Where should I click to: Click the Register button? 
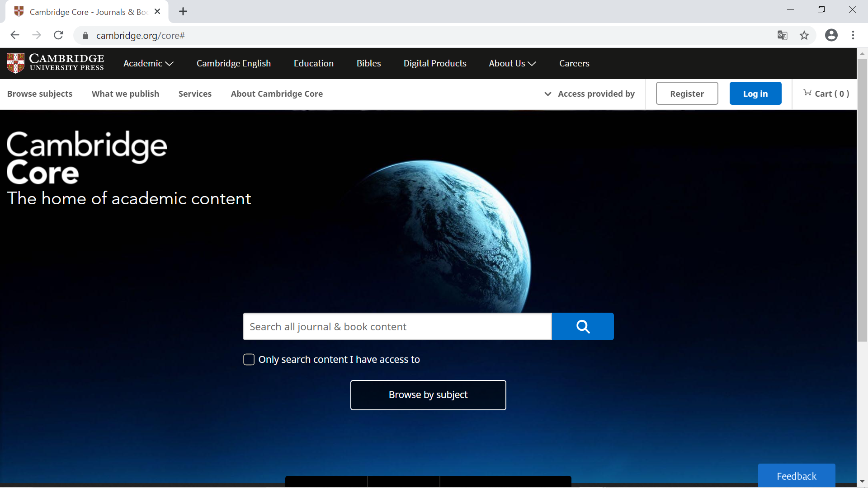click(x=687, y=94)
